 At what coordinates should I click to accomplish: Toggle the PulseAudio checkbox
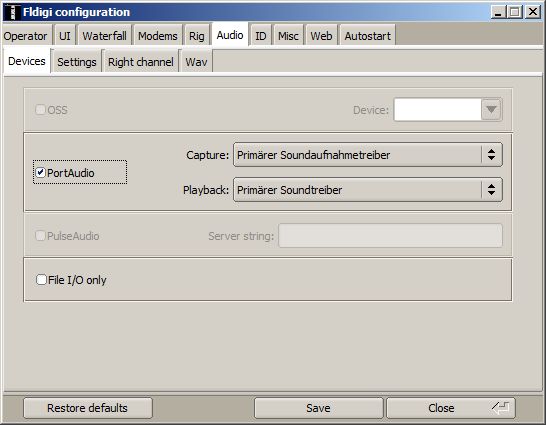pyautogui.click(x=40, y=236)
